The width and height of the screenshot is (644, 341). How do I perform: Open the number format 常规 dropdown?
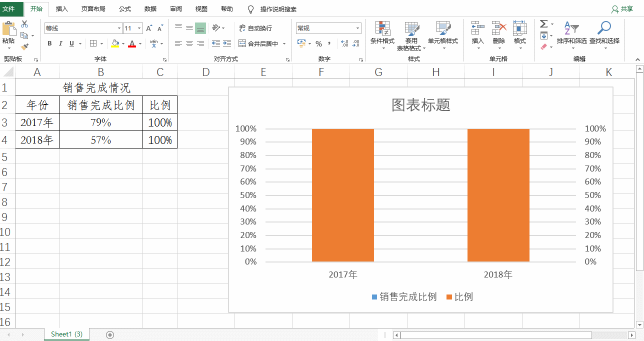pos(358,28)
